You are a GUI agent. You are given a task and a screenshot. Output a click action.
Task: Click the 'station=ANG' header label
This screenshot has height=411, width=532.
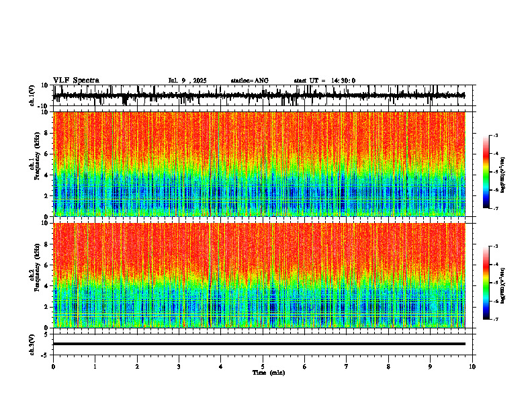pos(249,81)
